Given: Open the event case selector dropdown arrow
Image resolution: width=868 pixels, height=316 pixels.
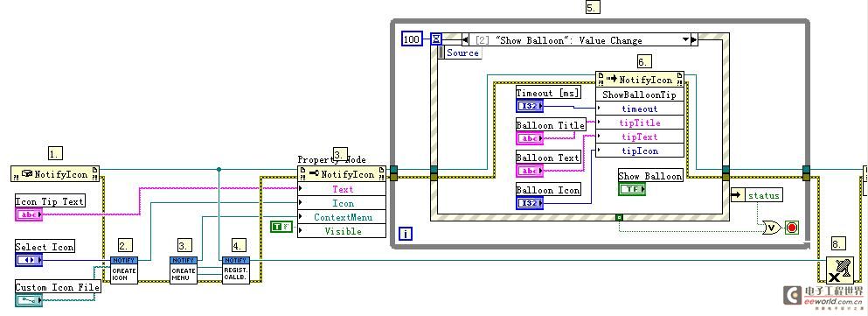Looking at the screenshot, I should pos(686,40).
